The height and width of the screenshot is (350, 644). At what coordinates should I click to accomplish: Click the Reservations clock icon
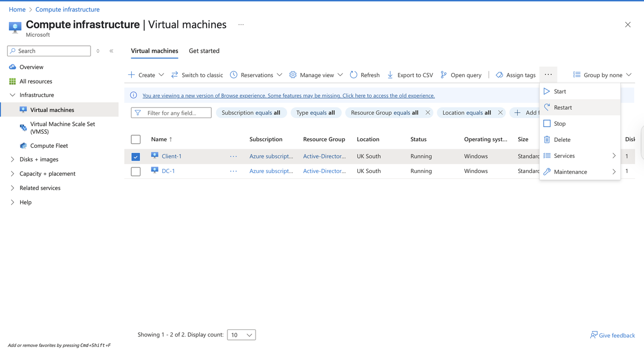pyautogui.click(x=234, y=75)
